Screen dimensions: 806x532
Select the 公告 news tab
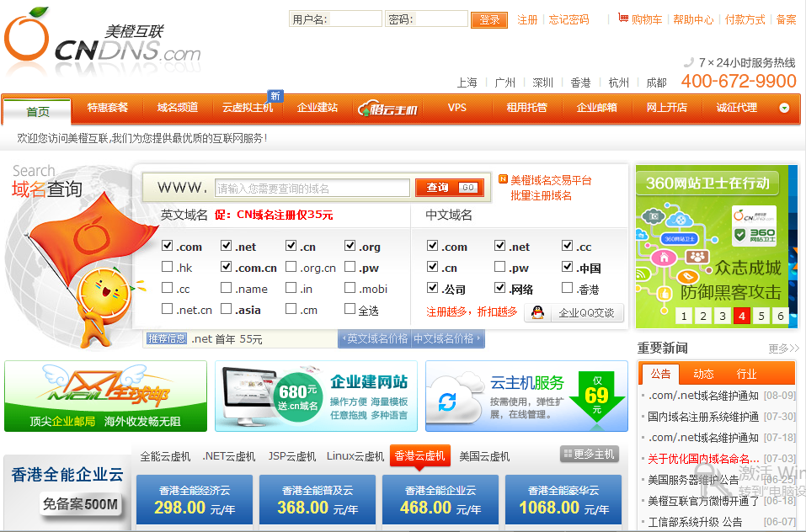[x=660, y=374]
